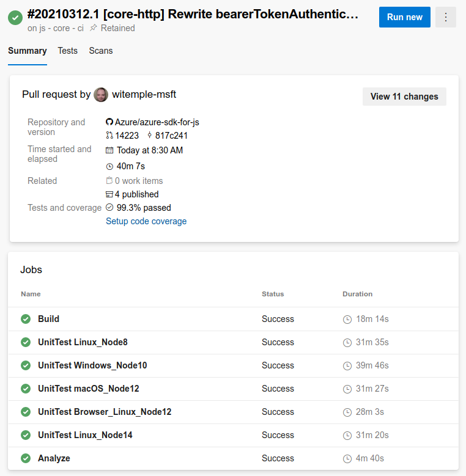Click the clipboard icon beside 0 work items

pyautogui.click(x=109, y=181)
